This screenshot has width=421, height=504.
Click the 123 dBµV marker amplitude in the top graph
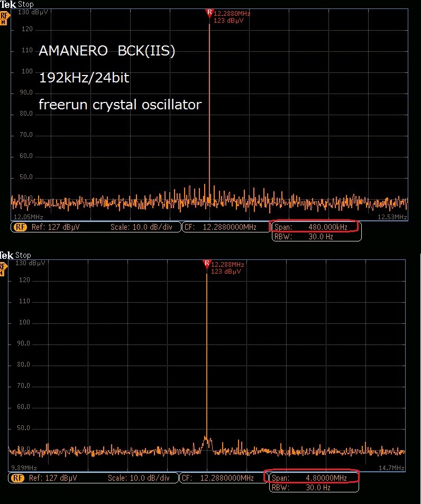228,21
